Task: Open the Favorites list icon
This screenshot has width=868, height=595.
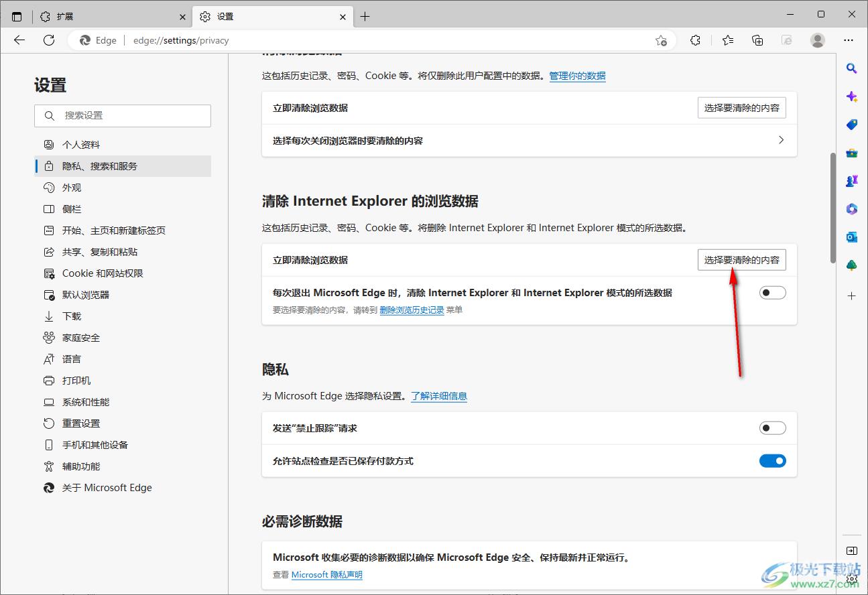Action: 728,40
